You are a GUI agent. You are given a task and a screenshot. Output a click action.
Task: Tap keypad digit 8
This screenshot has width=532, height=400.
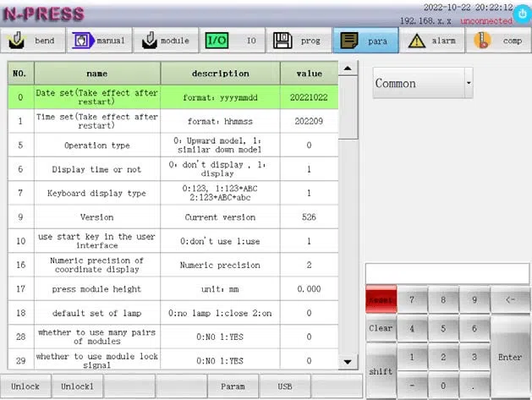(443, 299)
